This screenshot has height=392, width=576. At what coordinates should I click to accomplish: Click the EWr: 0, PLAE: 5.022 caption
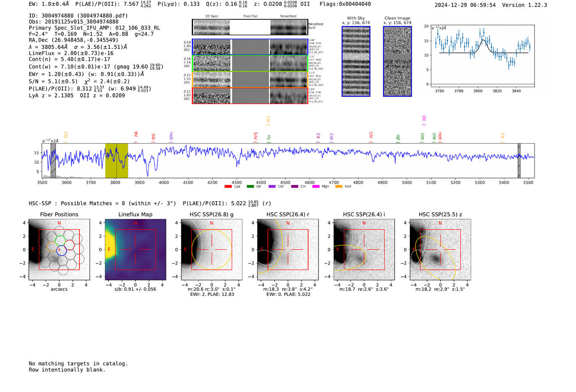(x=288, y=294)
